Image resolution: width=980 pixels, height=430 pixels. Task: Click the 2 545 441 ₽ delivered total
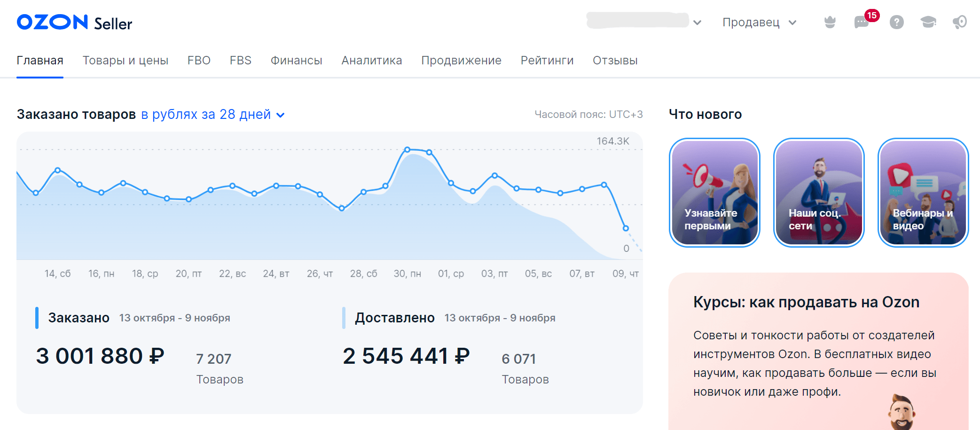406,356
